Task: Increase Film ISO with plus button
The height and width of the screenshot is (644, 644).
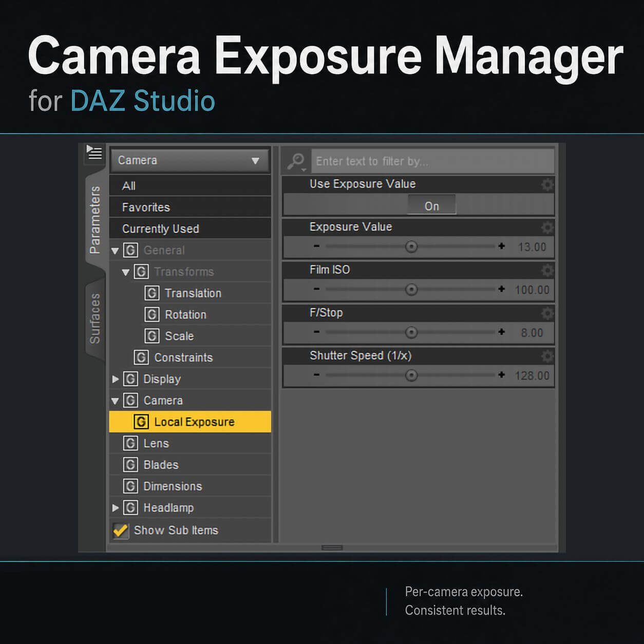Action: pyautogui.click(x=502, y=289)
